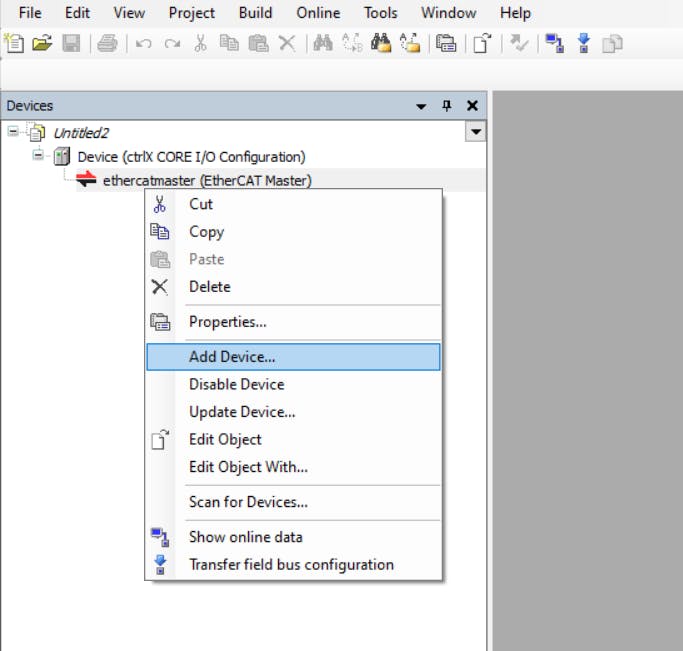Close the Devices panel
The width and height of the screenshot is (683, 651).
[472, 105]
